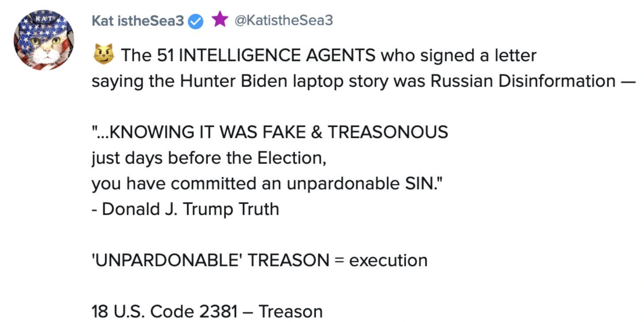Click the final word "Treason" in the last line
Viewport: 644px width, 322px height.
290,311
